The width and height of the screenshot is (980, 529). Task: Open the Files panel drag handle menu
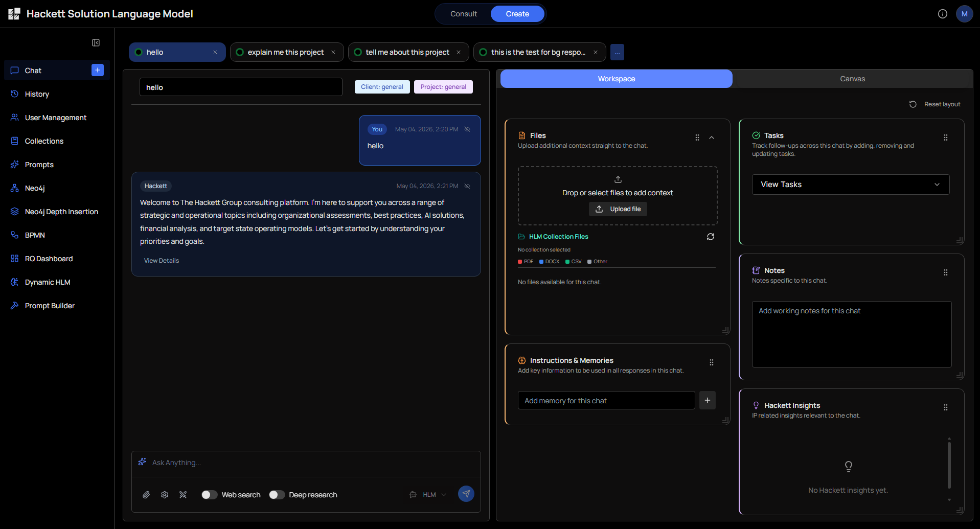tap(697, 137)
